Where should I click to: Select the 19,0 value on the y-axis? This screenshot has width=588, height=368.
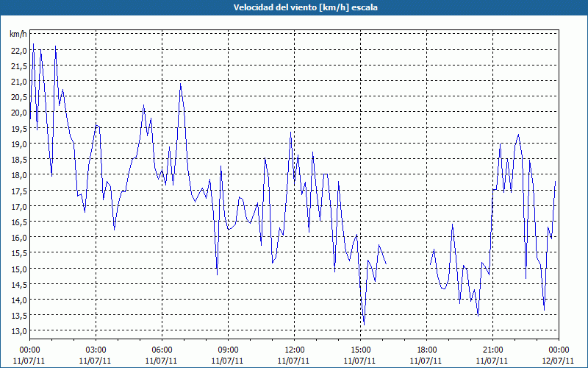tap(19, 144)
